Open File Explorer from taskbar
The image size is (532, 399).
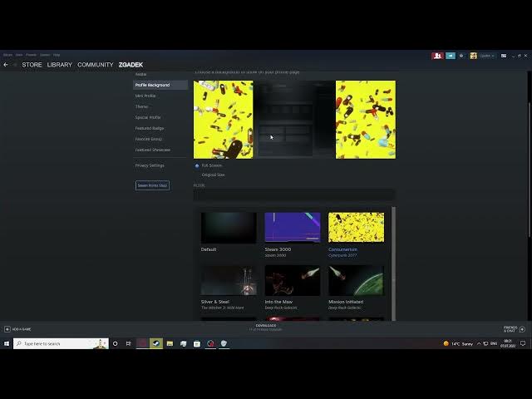[170, 343]
